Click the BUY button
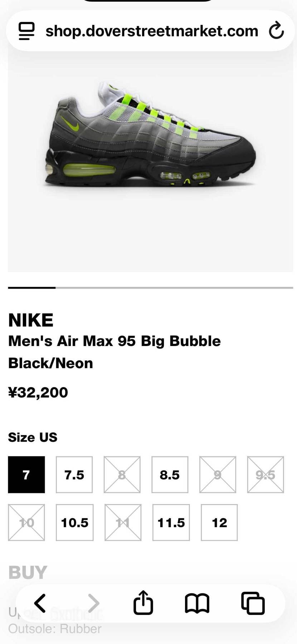Viewport: 297px width, 644px height. (28, 572)
